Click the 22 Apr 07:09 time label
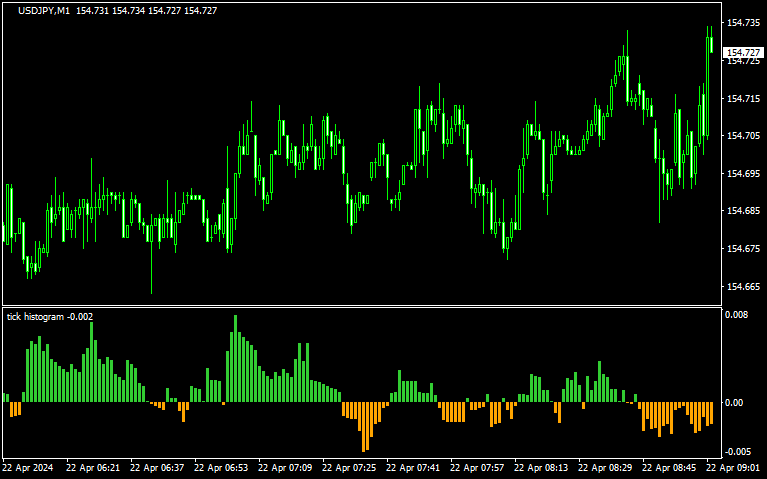Viewport: 767px width, 479px height. 285,467
